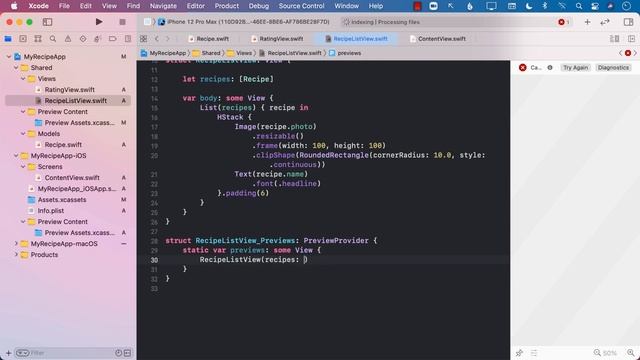
Task: Collapse the Views folder
Action: pos(23,79)
